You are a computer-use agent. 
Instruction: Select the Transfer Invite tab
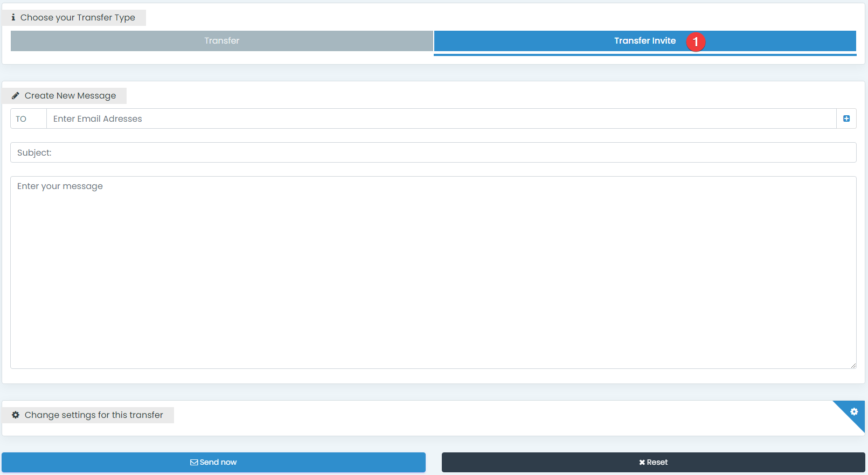coord(644,41)
